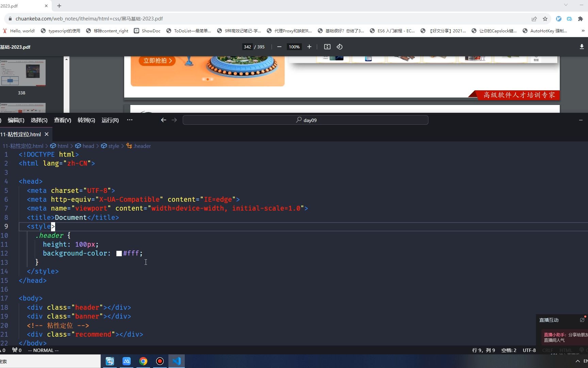The width and height of the screenshot is (588, 368).
Task: Open the first app icon on Windows taskbar
Action: point(110,361)
